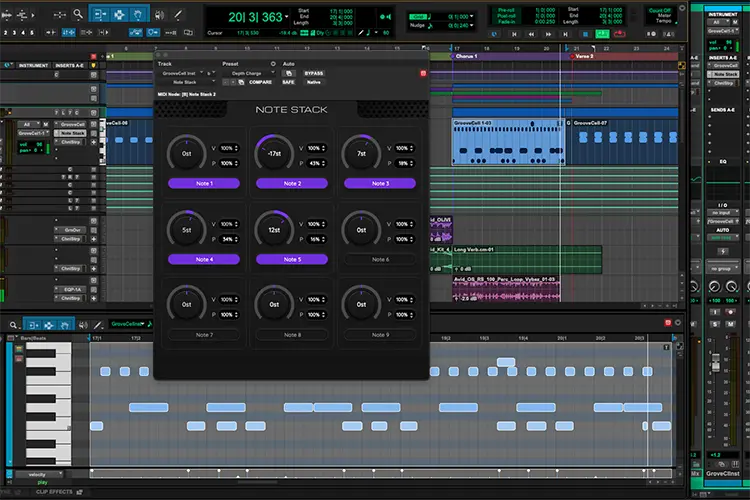The width and height of the screenshot is (750, 500).
Task: Click the BYPASS button in plugin header
Action: tap(314, 73)
